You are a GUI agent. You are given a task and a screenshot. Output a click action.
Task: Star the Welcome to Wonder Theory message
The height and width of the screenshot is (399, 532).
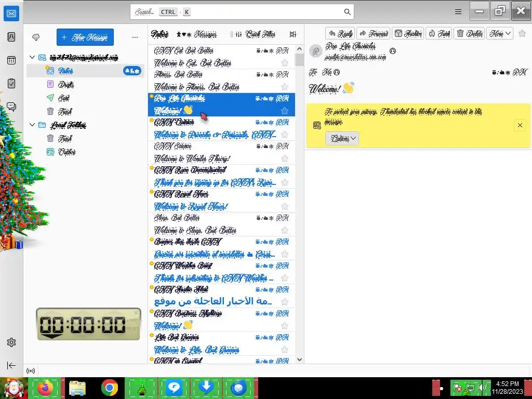pos(285,158)
